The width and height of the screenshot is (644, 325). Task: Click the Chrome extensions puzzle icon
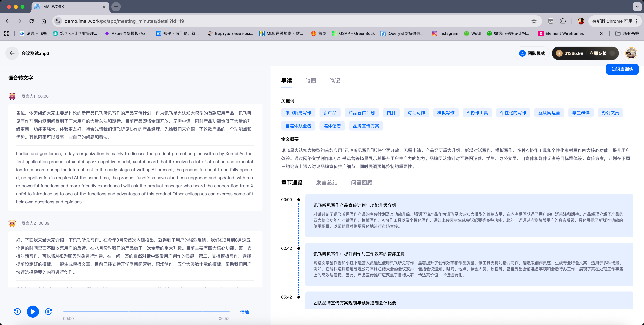click(x=563, y=21)
